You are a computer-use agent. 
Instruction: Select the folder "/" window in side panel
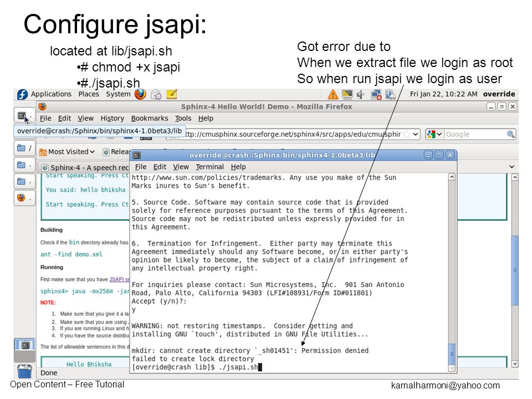point(24,148)
